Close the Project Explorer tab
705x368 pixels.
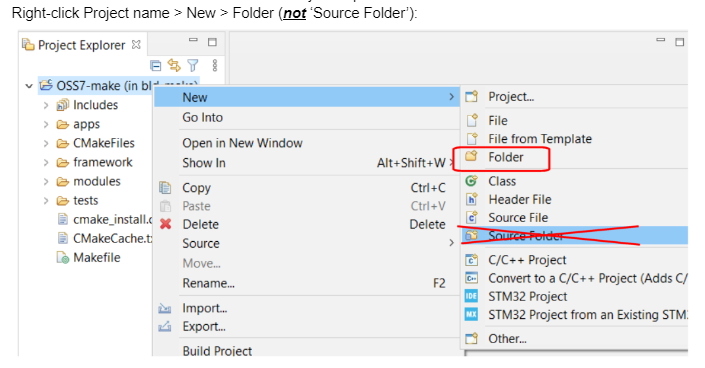click(136, 45)
